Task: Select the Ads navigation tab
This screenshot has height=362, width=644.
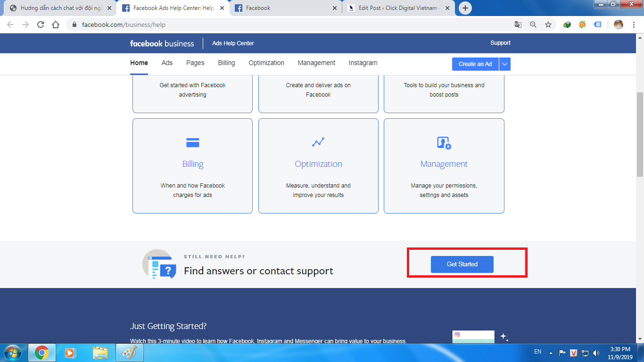Action: (x=167, y=63)
